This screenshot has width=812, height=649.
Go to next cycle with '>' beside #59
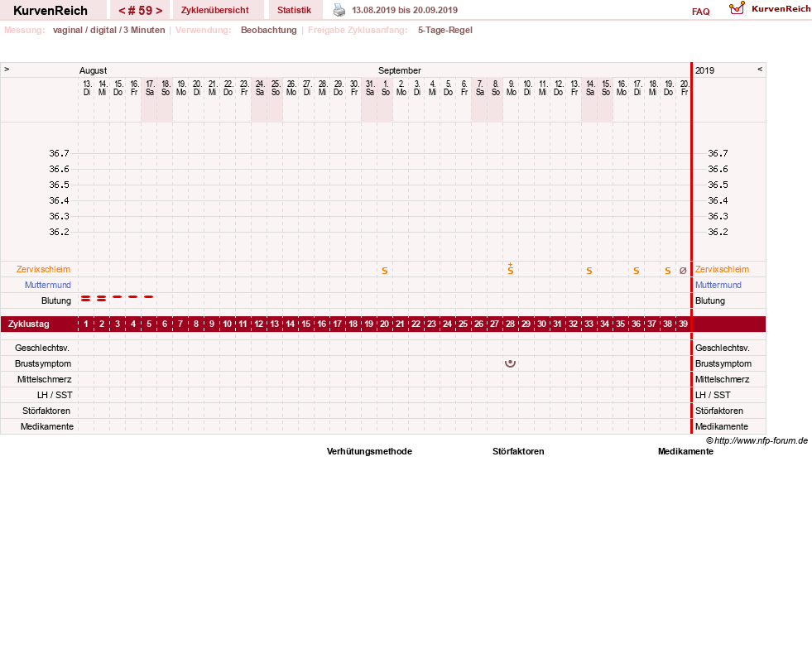coord(159,11)
